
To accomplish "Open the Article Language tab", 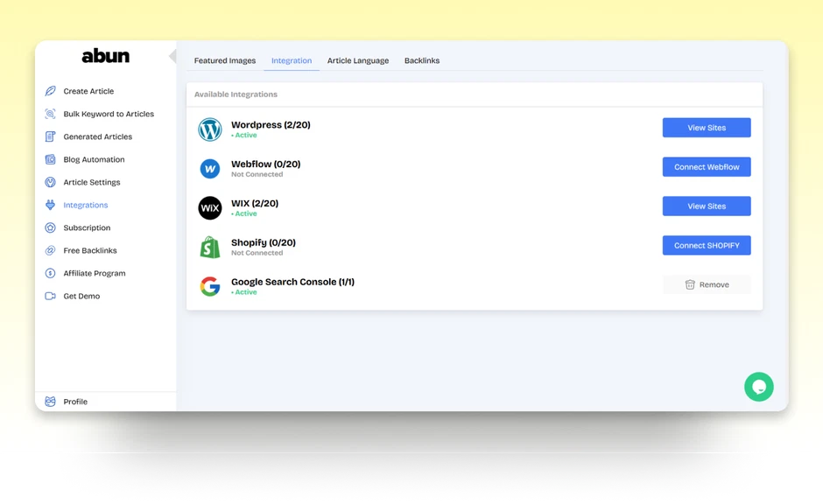I will [x=358, y=61].
